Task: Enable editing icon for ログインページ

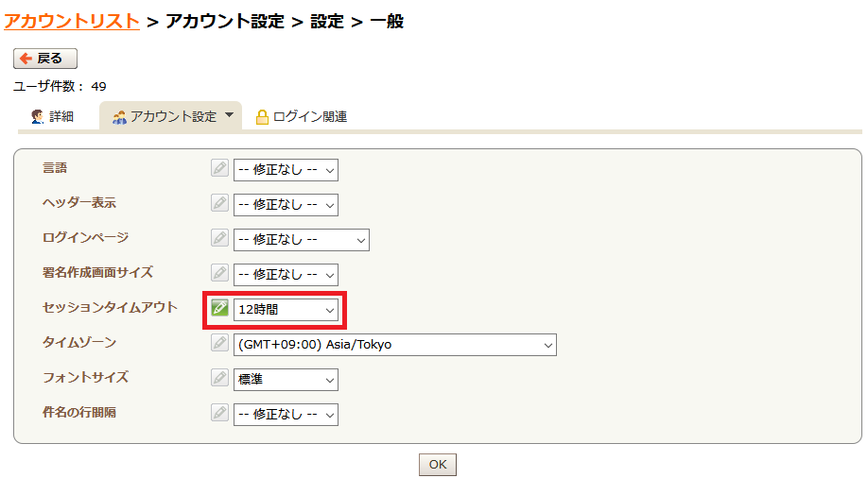Action: pos(219,238)
